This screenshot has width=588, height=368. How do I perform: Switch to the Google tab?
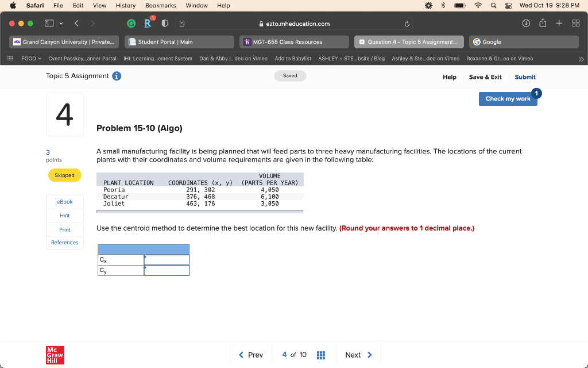(524, 42)
